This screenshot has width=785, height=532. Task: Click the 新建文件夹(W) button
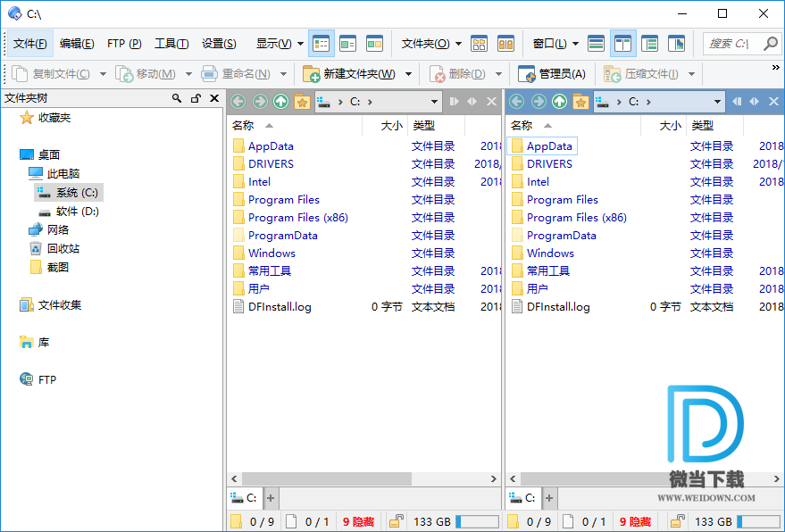click(349, 75)
